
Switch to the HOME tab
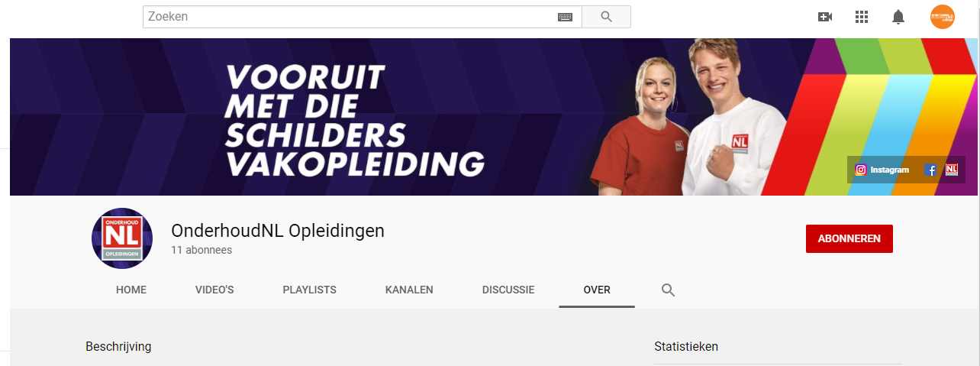(x=131, y=290)
